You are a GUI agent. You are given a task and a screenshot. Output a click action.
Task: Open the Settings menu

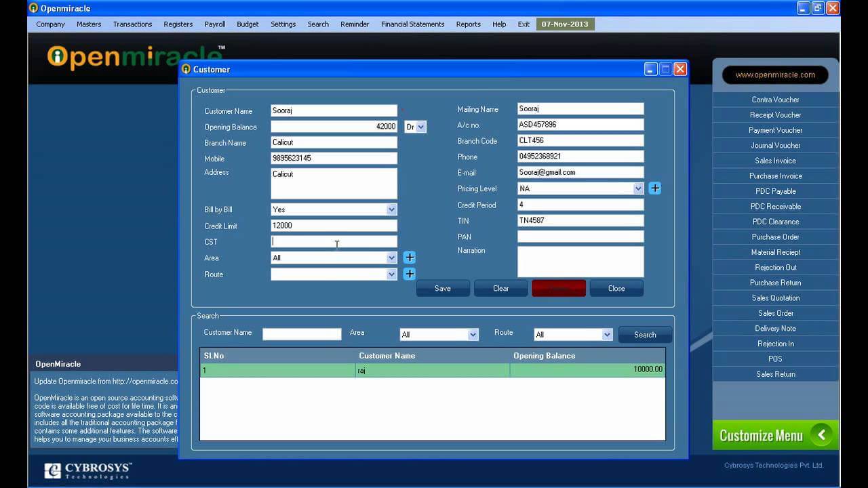click(x=283, y=24)
